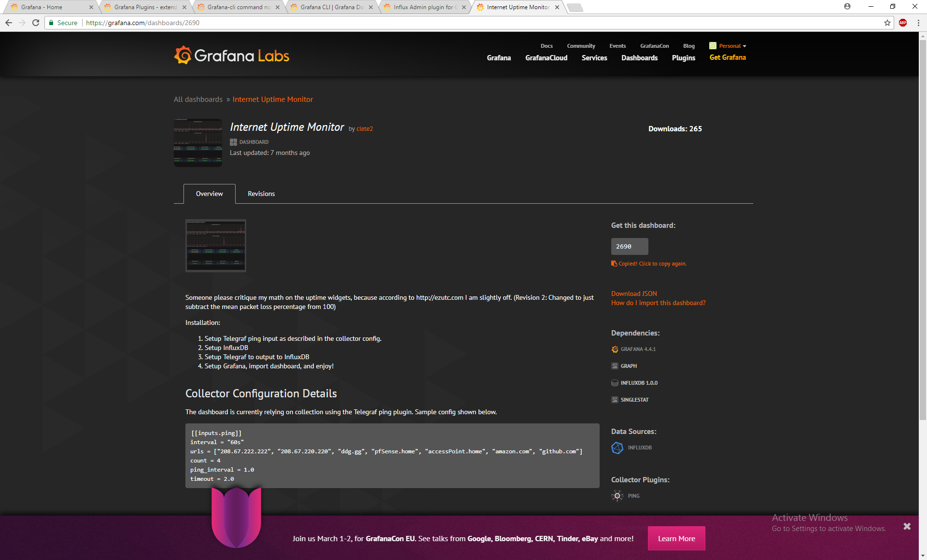Click the Grafana 4.4.1 dependency icon
This screenshot has width=927, height=560.
point(615,349)
